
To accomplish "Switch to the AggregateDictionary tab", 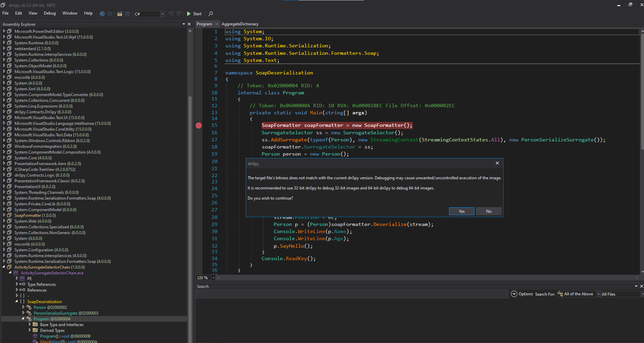I will click(240, 24).
